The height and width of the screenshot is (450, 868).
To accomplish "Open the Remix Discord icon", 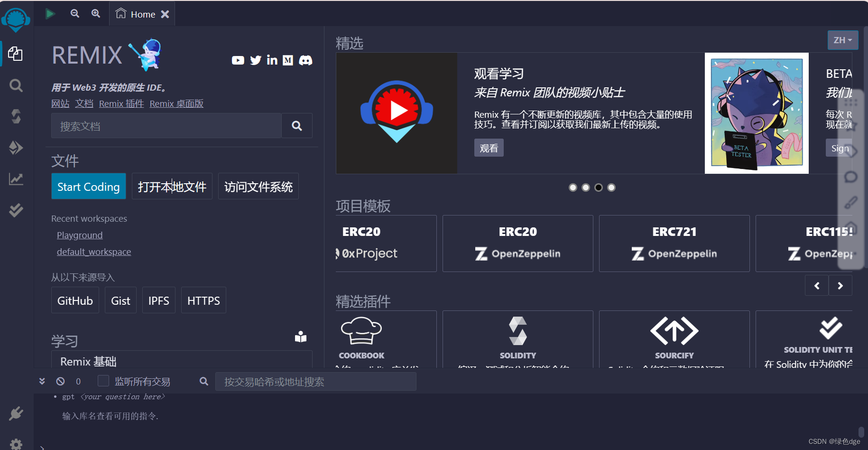I will coord(305,60).
